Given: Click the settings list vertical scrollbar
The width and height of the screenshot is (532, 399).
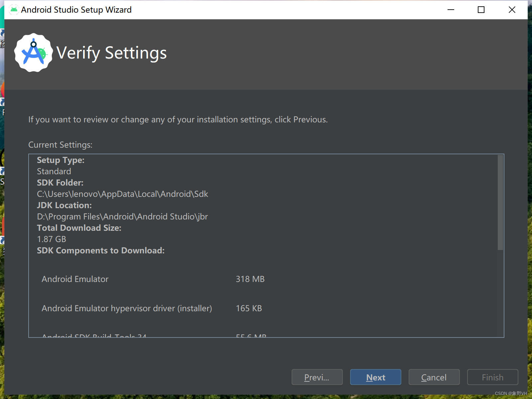Looking at the screenshot, I should [x=500, y=202].
